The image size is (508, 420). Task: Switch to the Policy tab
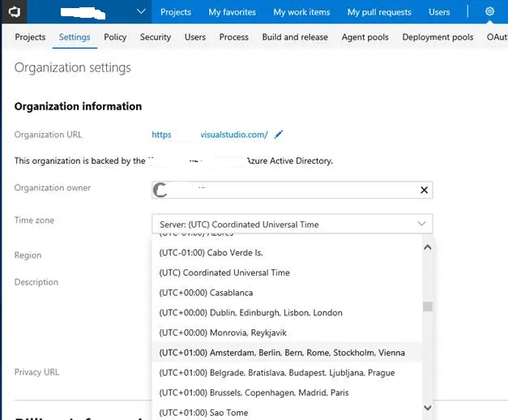[x=115, y=37]
